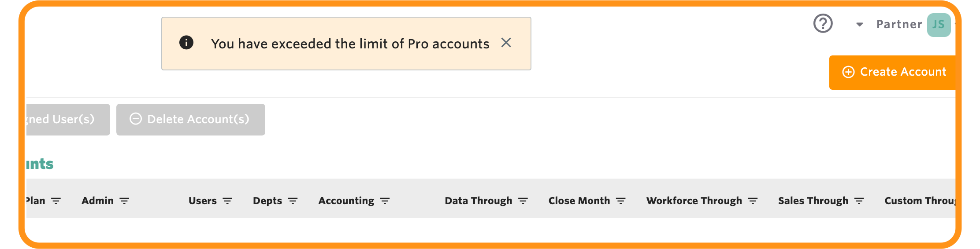The height and width of the screenshot is (249, 980).
Task: Open the Admin column filter icon
Action: click(125, 201)
